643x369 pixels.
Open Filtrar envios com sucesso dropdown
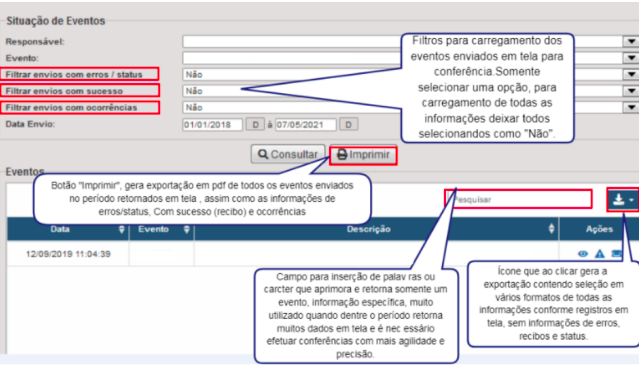(632, 91)
